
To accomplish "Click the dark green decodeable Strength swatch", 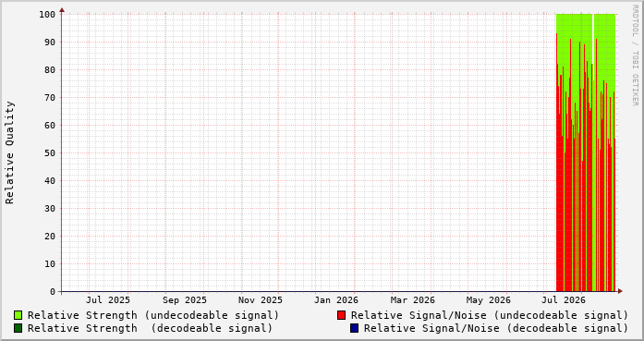I will [x=18, y=328].
